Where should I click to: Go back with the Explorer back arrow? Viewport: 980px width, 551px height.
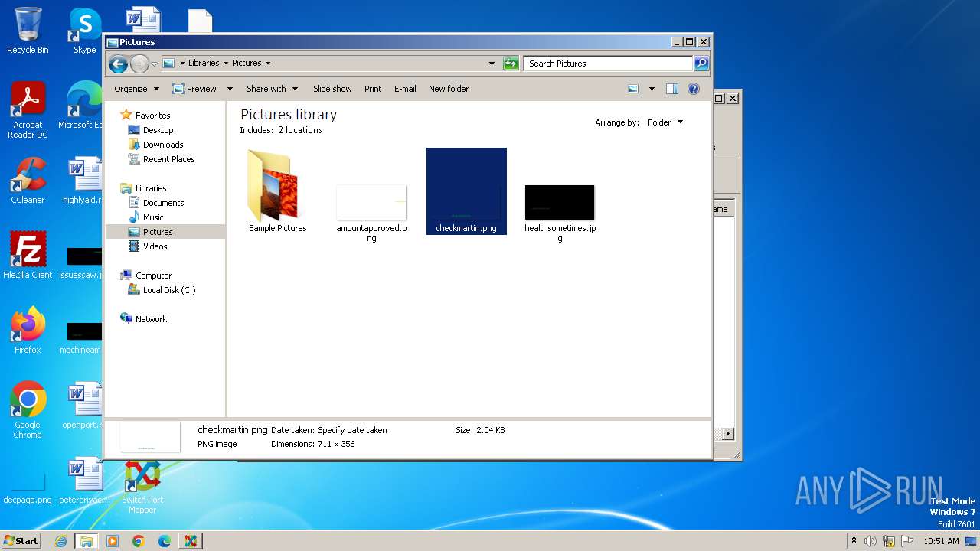[118, 64]
